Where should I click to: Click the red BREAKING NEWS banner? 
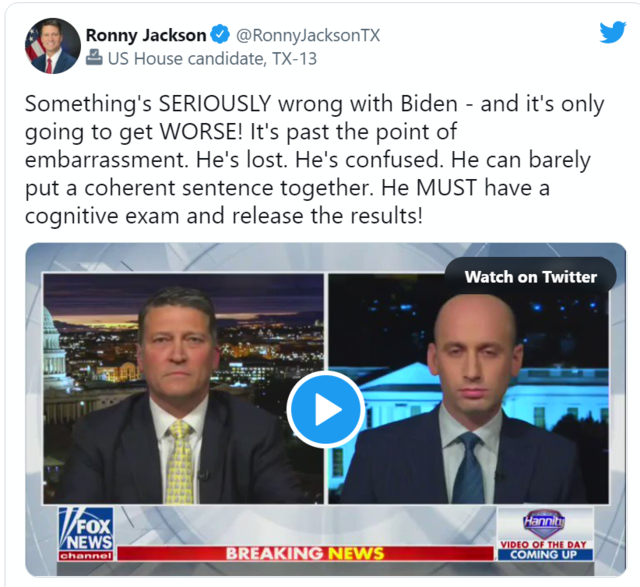305,554
